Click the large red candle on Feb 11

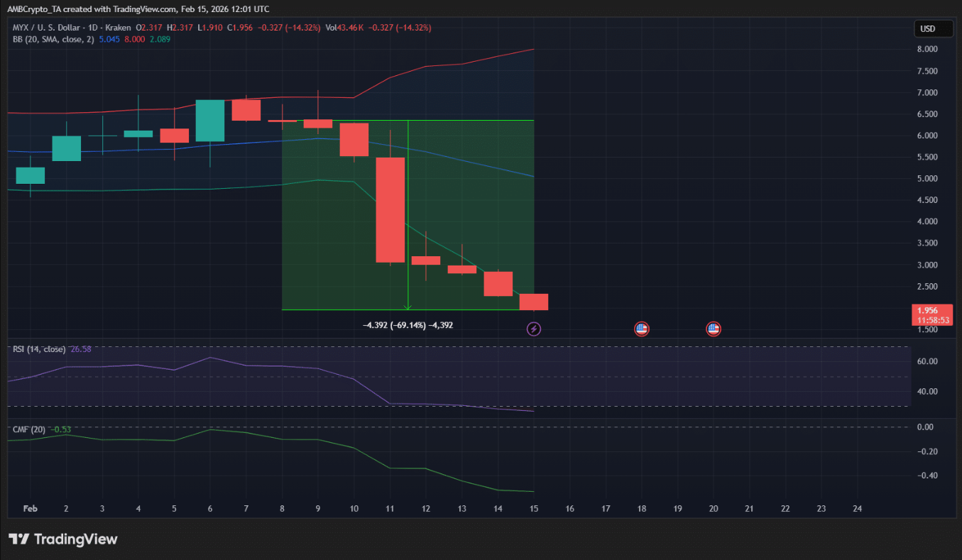(x=390, y=210)
